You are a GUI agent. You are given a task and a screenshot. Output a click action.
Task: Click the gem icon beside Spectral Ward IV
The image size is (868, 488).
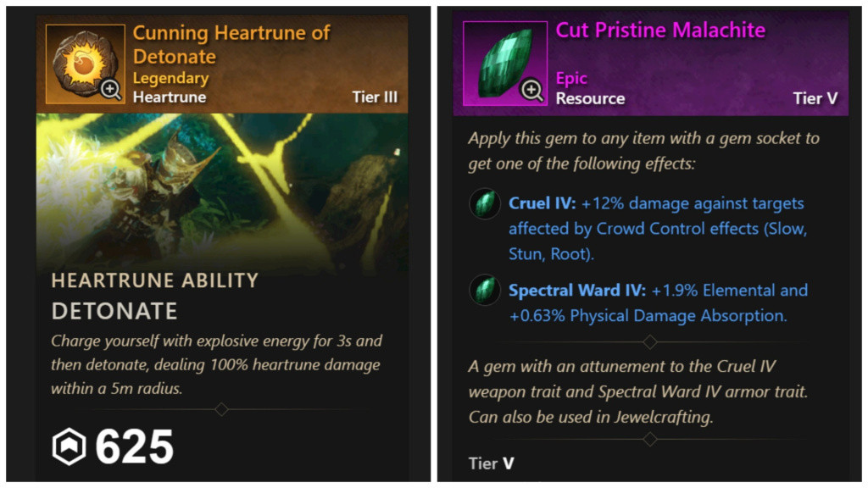pos(484,291)
